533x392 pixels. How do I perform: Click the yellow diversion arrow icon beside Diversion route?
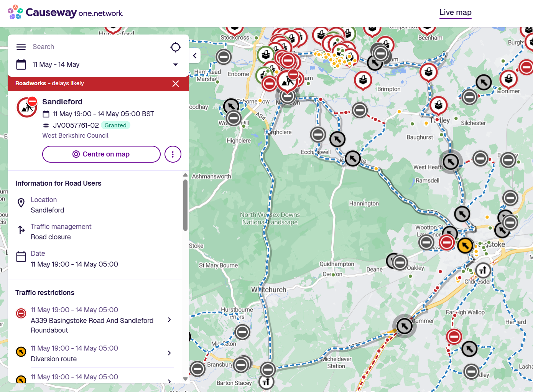(x=21, y=351)
